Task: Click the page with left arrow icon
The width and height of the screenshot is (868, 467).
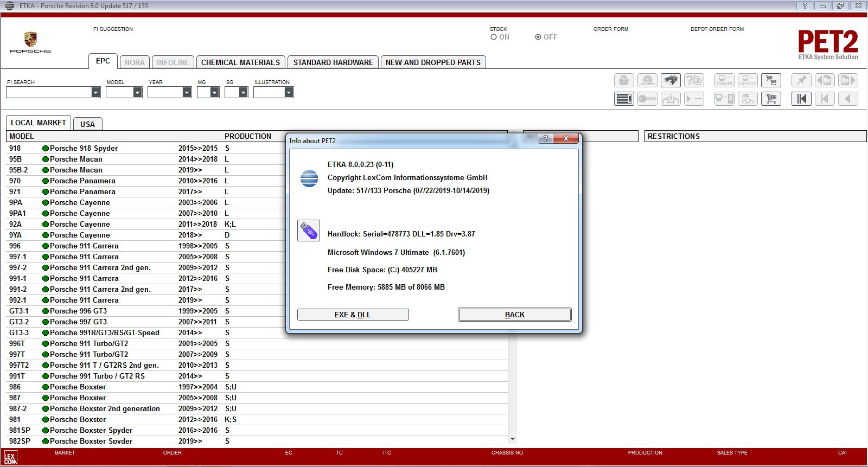Action: pyautogui.click(x=825, y=81)
